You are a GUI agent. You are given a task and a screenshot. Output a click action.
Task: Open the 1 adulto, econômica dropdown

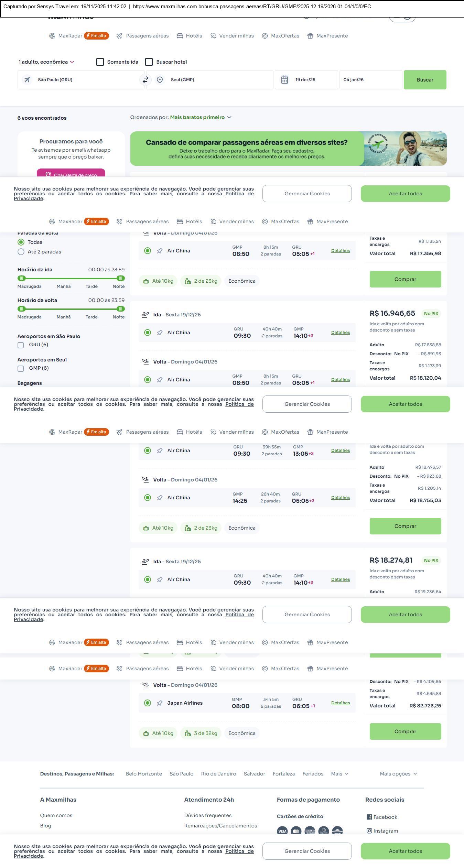46,62
